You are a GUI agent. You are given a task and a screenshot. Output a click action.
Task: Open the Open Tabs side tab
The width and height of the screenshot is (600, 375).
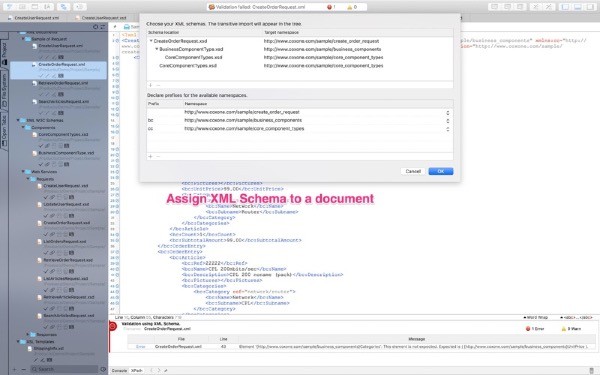[x=4, y=130]
